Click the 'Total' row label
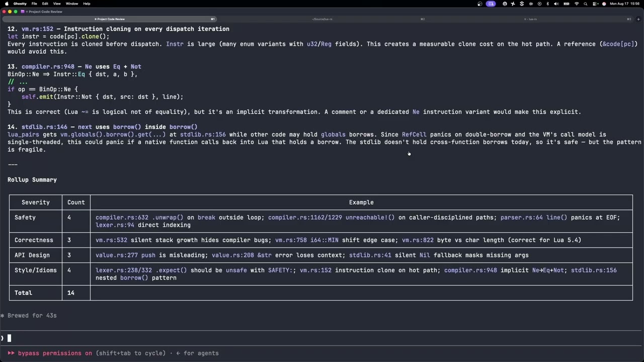Image resolution: width=644 pixels, height=362 pixels. [x=23, y=293]
